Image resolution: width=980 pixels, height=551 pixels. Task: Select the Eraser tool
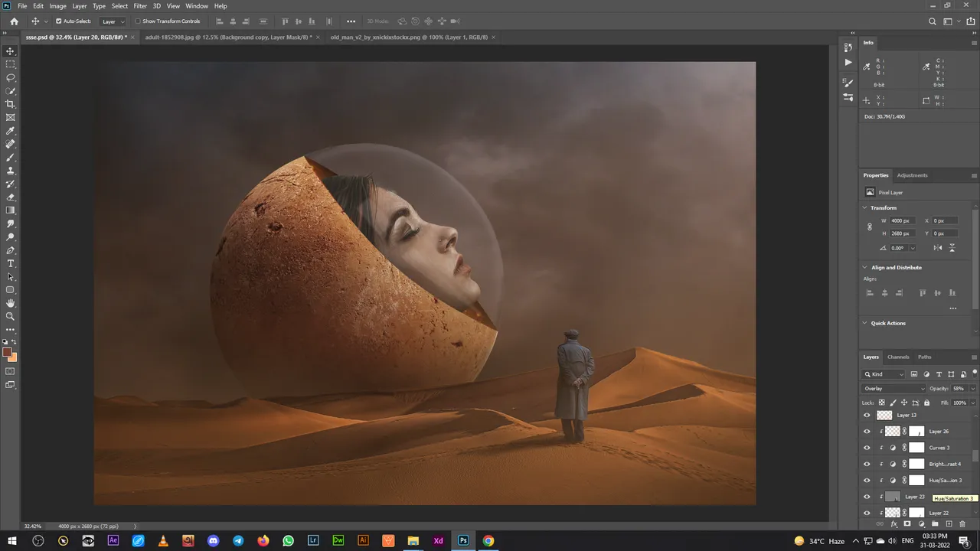[10, 197]
